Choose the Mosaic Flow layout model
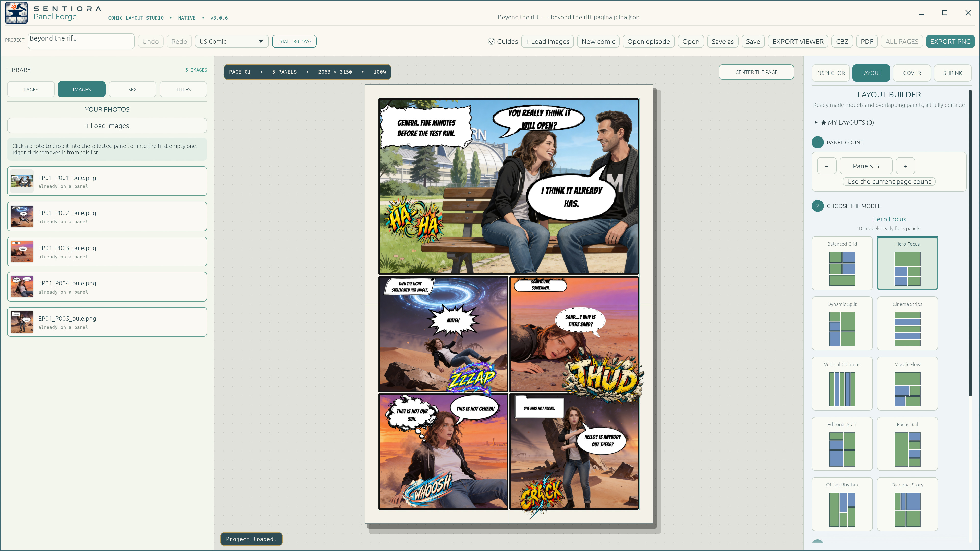980x551 pixels. [x=907, y=383]
